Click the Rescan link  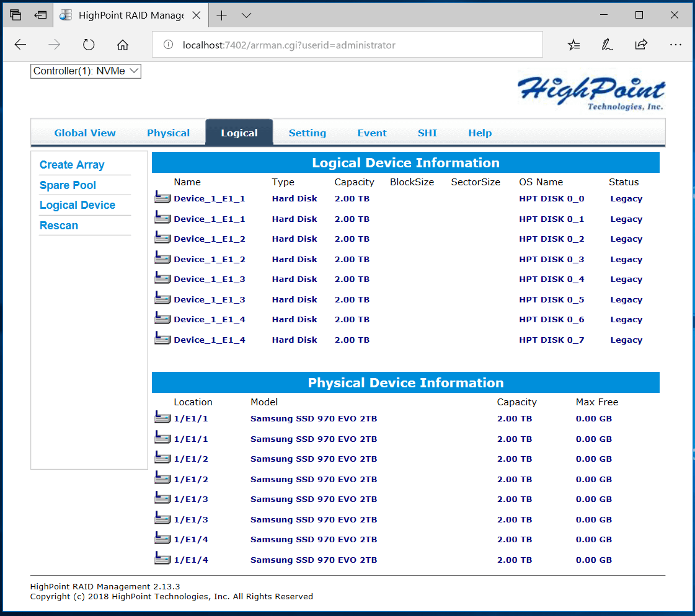(58, 226)
